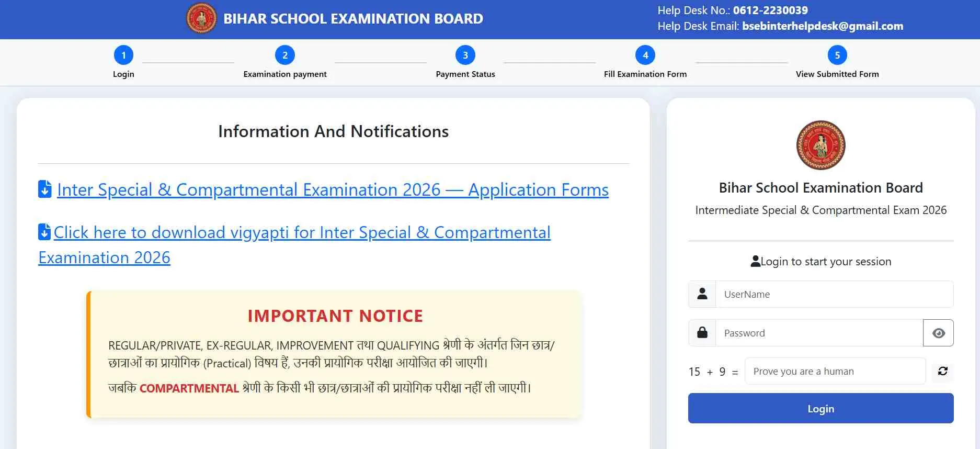Click the download icon beside vigyapti link
980x449 pixels.
point(44,232)
